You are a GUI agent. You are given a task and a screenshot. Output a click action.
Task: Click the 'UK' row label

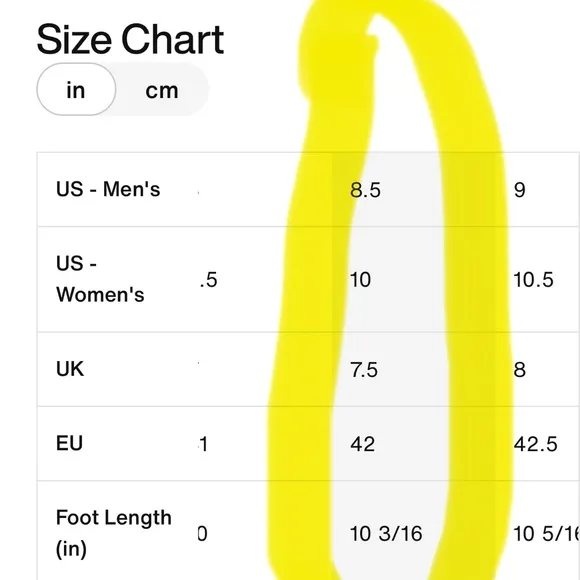70,369
